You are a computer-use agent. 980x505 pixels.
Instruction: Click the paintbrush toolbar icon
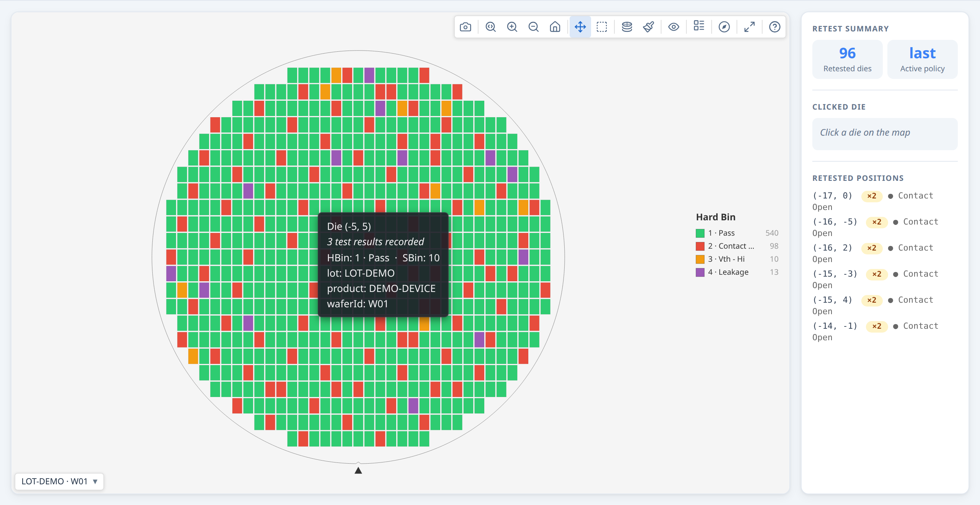coord(648,27)
